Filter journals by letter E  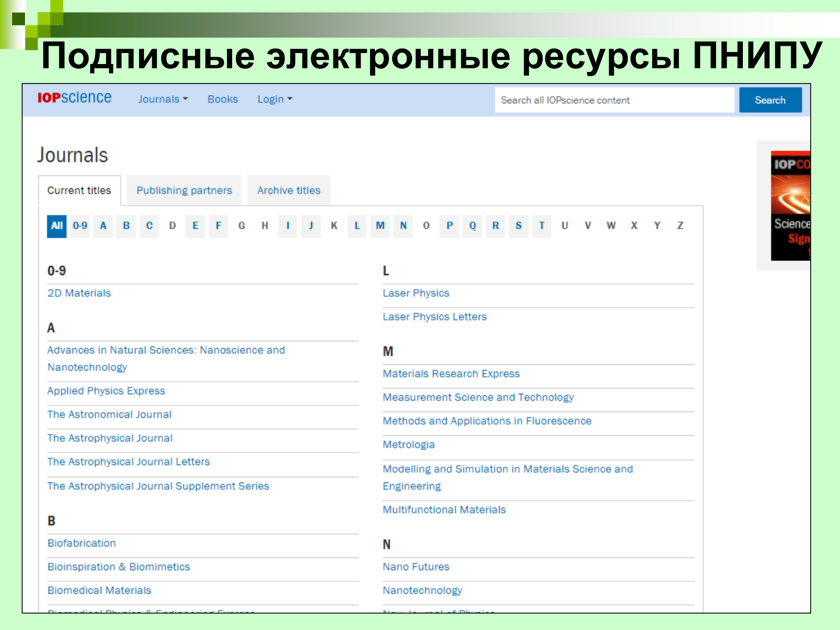[x=195, y=226]
